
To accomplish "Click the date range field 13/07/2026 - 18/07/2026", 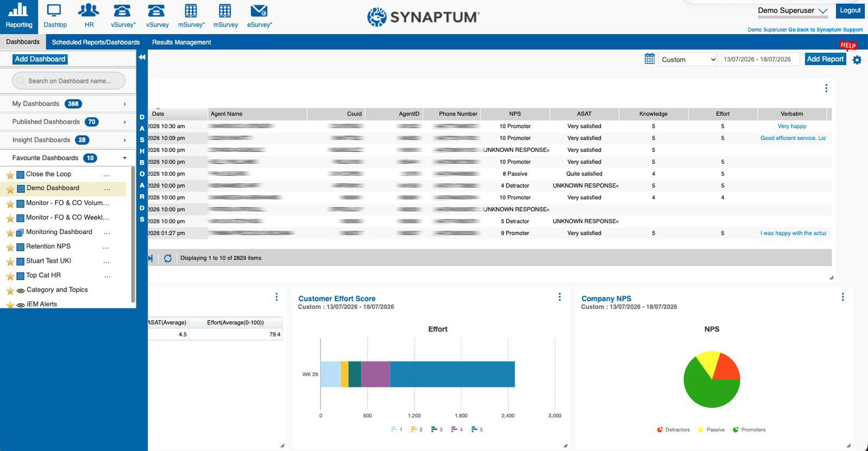I will click(x=760, y=60).
